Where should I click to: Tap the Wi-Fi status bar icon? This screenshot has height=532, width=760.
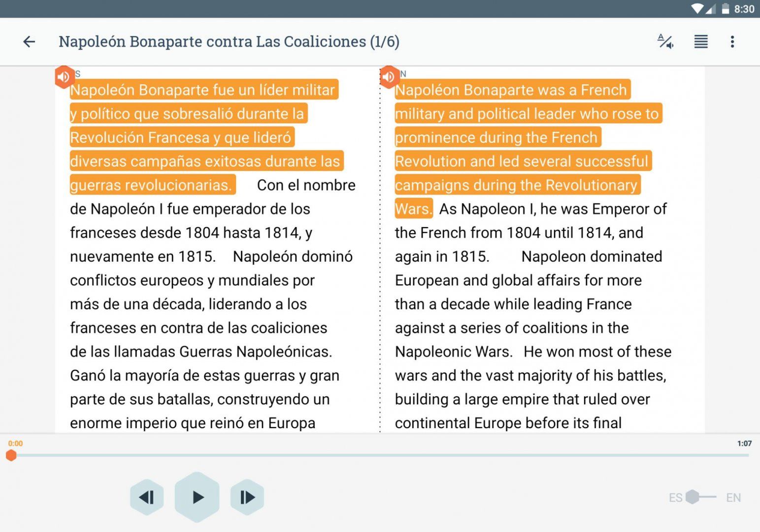(697, 9)
